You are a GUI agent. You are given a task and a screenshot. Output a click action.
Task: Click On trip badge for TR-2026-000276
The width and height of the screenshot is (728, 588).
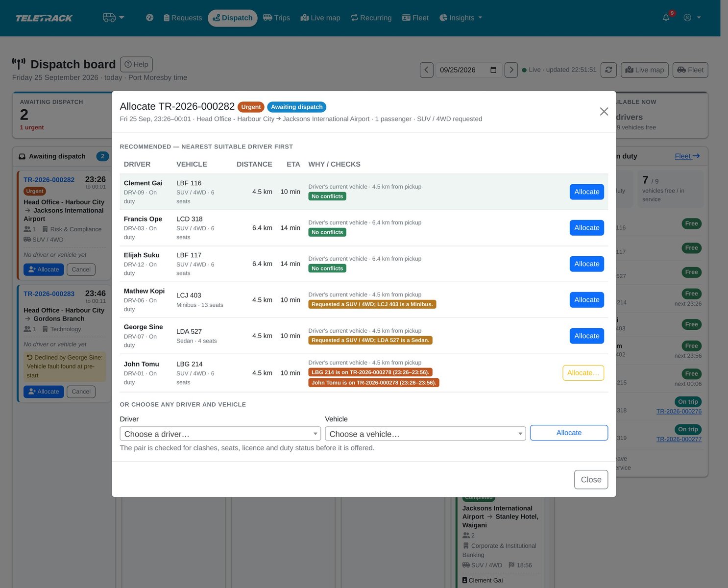tap(688, 402)
